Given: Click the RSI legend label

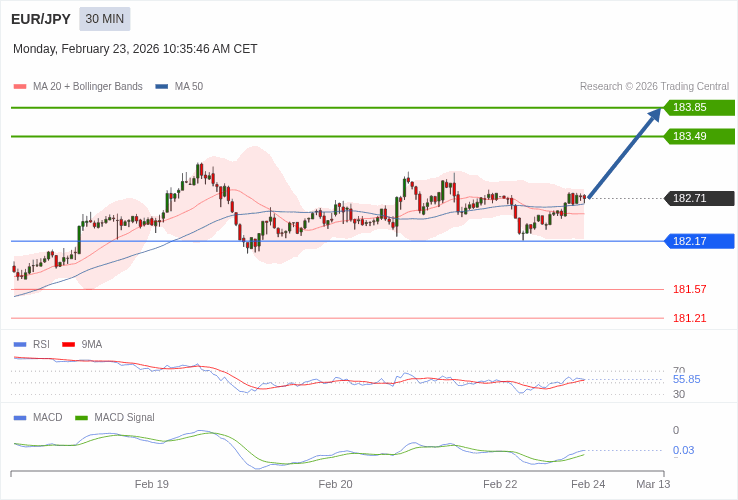Looking at the screenshot, I should 41,345.
